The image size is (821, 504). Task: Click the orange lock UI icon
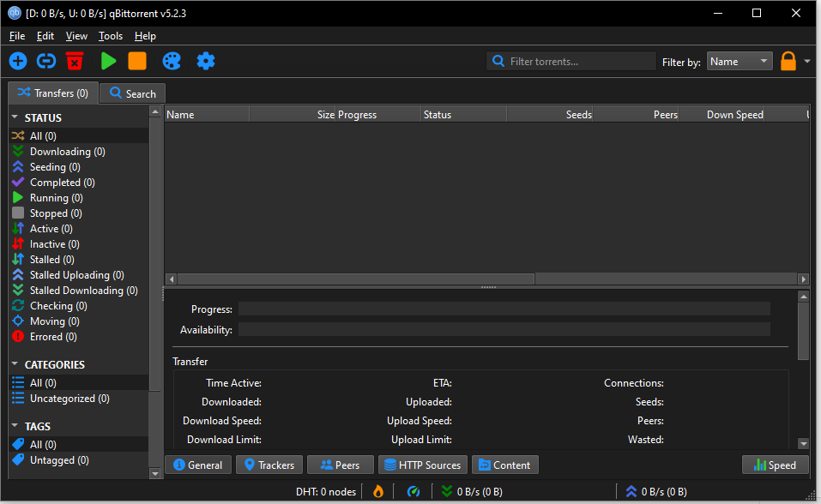pyautogui.click(x=788, y=61)
